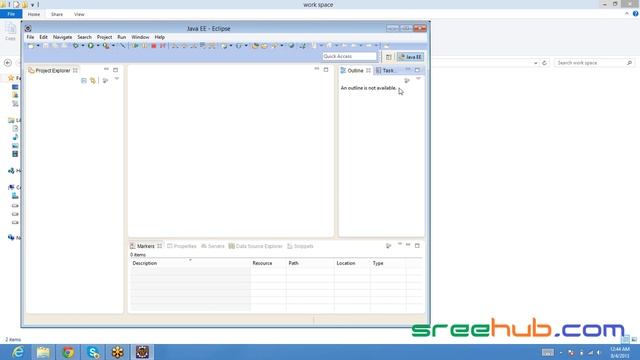Click 'An outline is not available.' text
Screen dimensions: 640x360
369,88
